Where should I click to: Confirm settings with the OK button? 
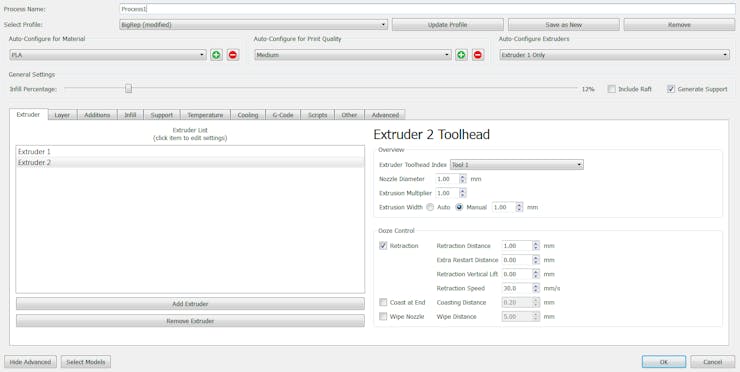(x=664, y=362)
